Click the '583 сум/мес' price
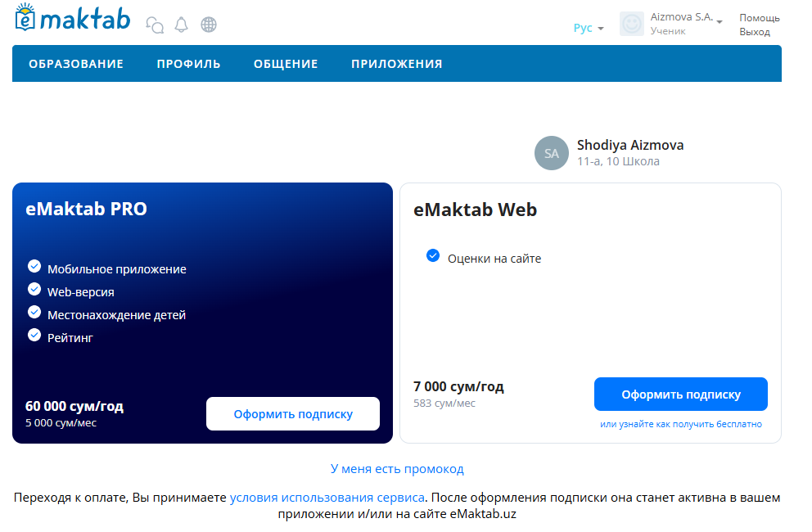 pyautogui.click(x=444, y=403)
